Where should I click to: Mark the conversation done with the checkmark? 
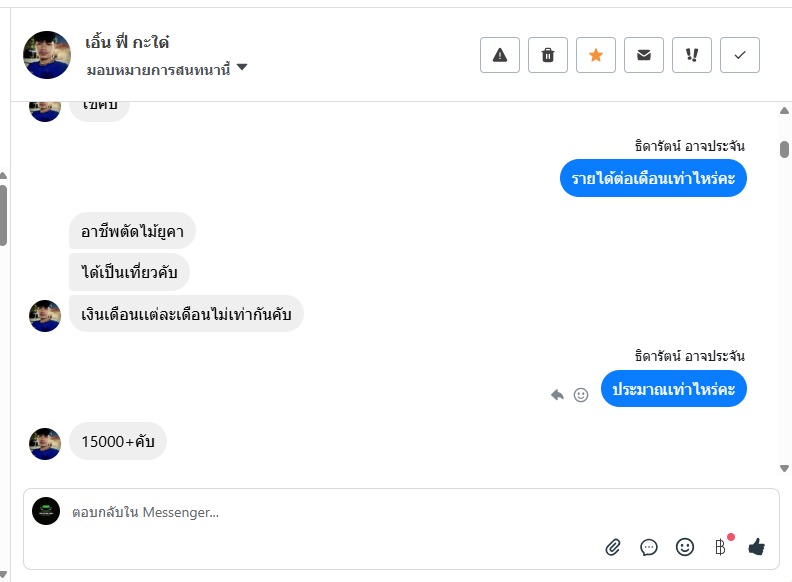point(740,55)
